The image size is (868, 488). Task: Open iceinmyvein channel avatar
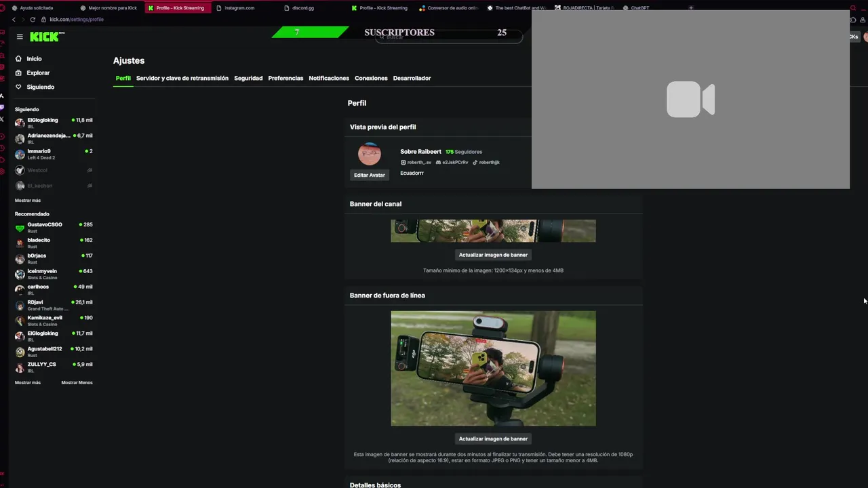(x=20, y=274)
